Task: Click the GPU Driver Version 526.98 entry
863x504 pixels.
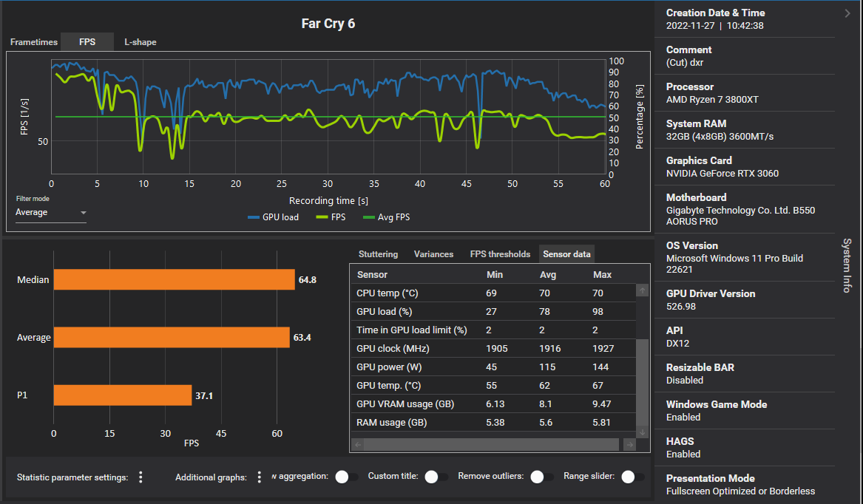Action: (x=744, y=300)
